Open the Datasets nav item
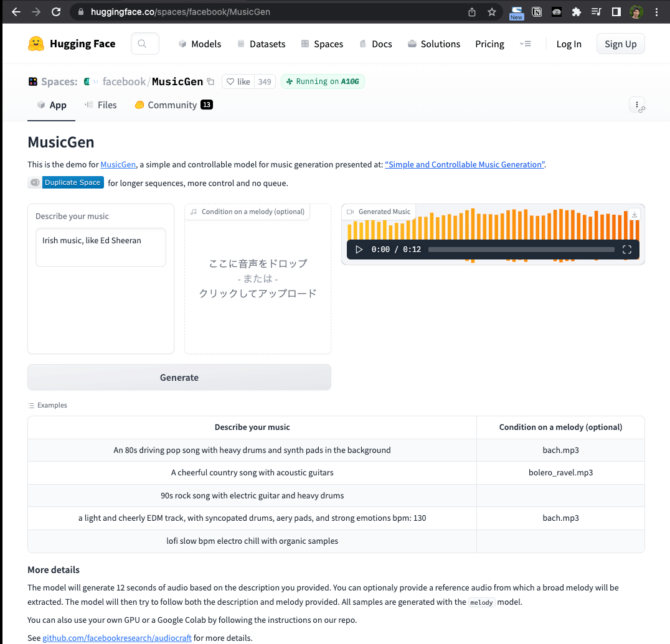Image resolution: width=670 pixels, height=644 pixels. [x=261, y=44]
